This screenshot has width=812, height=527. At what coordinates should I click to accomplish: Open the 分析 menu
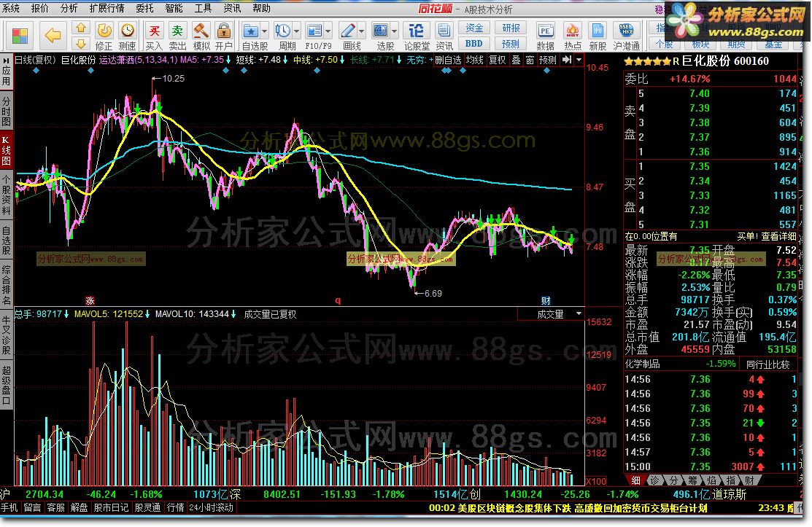(69, 8)
